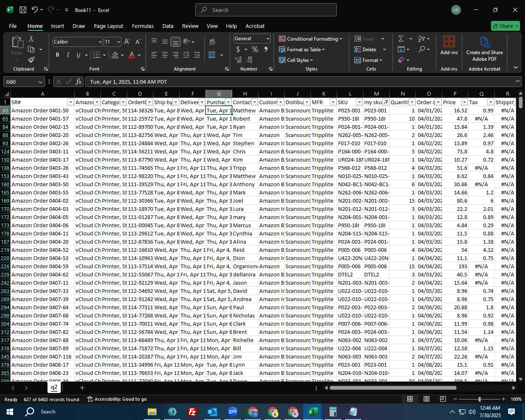Image resolution: width=525 pixels, height=420 pixels.
Task: Click the Format cells button
Action: pyautogui.click(x=368, y=60)
